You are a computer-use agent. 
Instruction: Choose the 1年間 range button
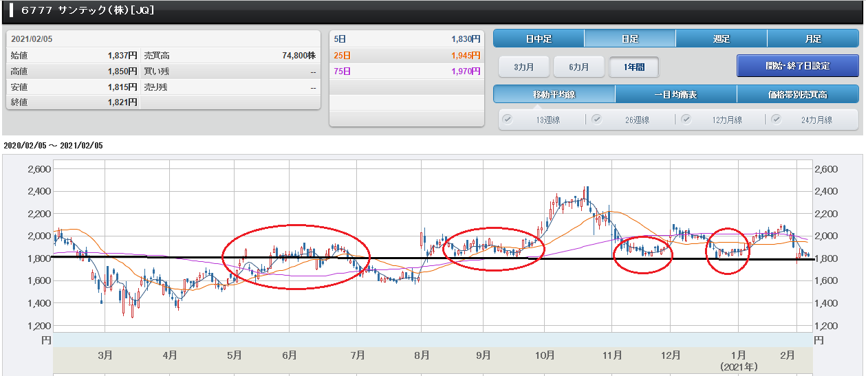(633, 67)
